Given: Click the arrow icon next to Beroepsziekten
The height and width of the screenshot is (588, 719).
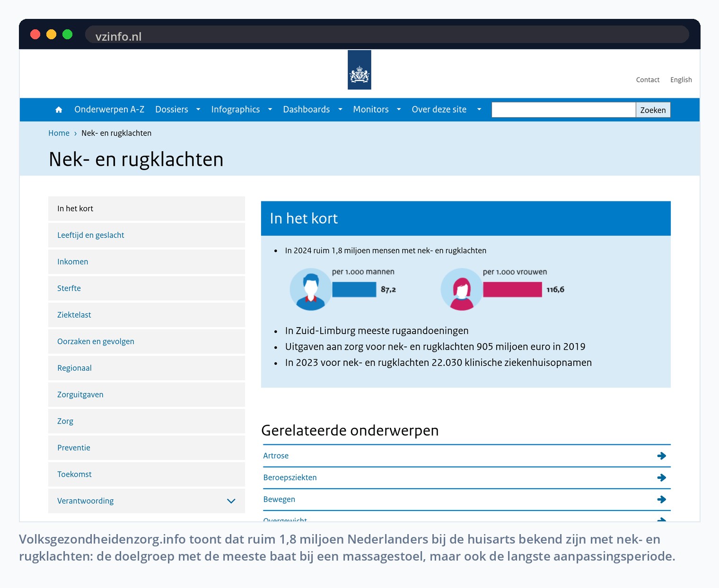Looking at the screenshot, I should pos(661,477).
